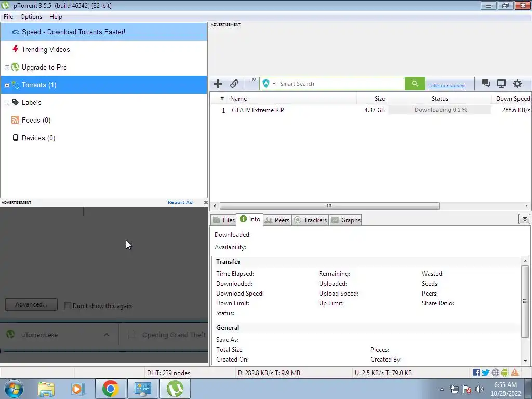Switch to the Peers tab
The height and width of the screenshot is (399, 532).
pos(277,220)
